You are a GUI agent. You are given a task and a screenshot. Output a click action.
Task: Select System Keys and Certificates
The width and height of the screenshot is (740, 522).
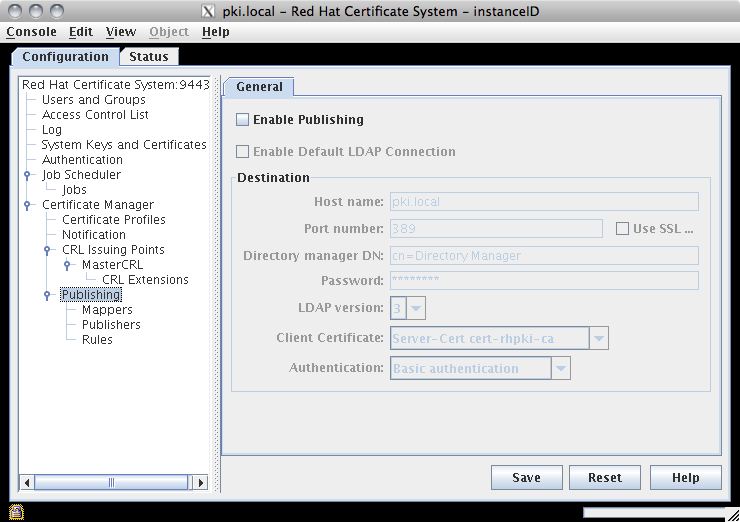(124, 144)
